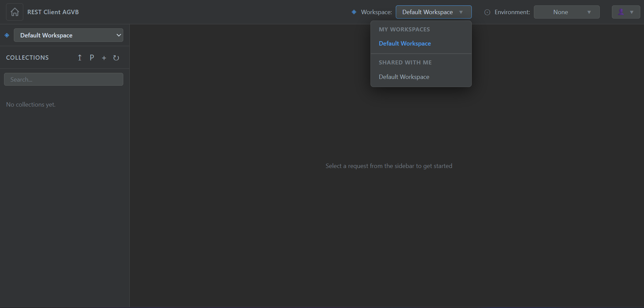Open the workspace switcher dropdown in the sidebar

(68, 35)
